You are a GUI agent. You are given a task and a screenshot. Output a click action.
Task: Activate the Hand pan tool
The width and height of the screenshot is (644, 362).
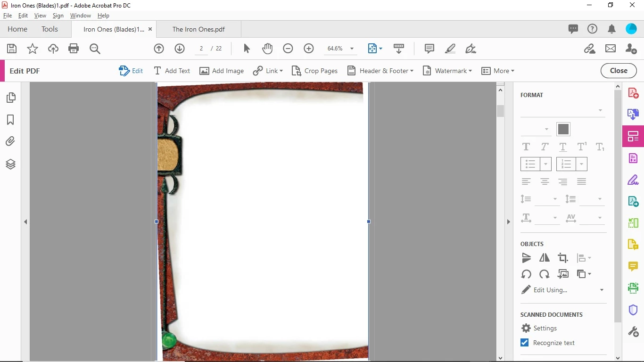click(x=267, y=49)
